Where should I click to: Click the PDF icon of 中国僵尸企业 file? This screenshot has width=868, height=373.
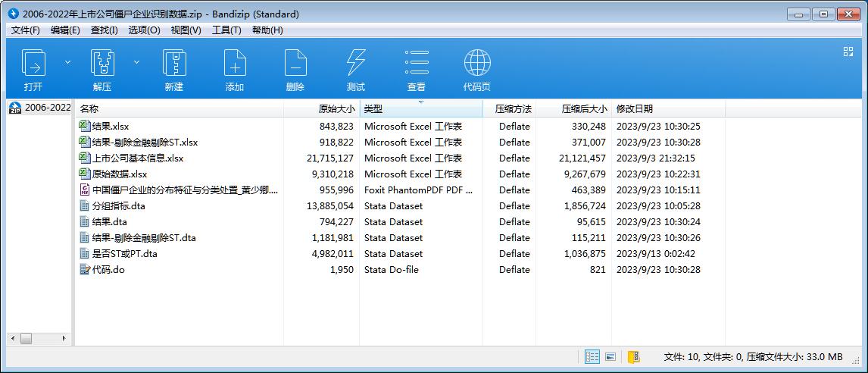pos(85,190)
